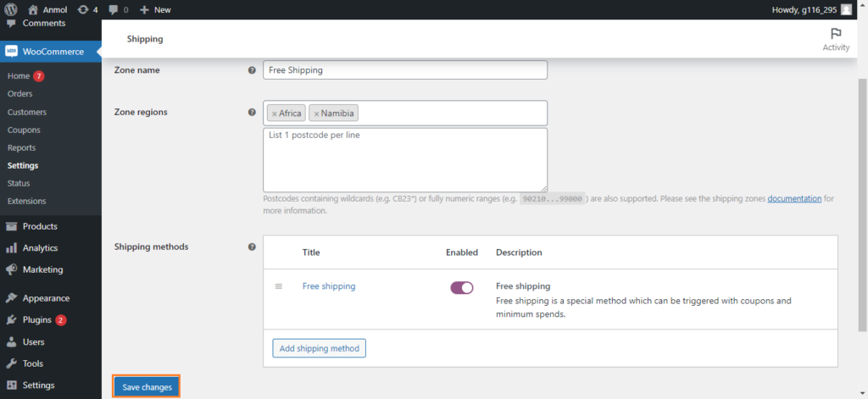Click the Shipping page heading
The width and height of the screenshot is (868, 399).
145,39
